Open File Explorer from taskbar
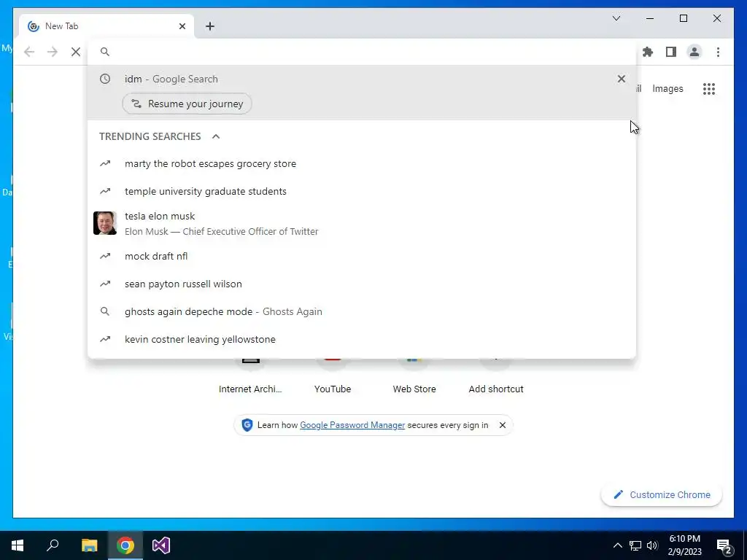 point(89,545)
